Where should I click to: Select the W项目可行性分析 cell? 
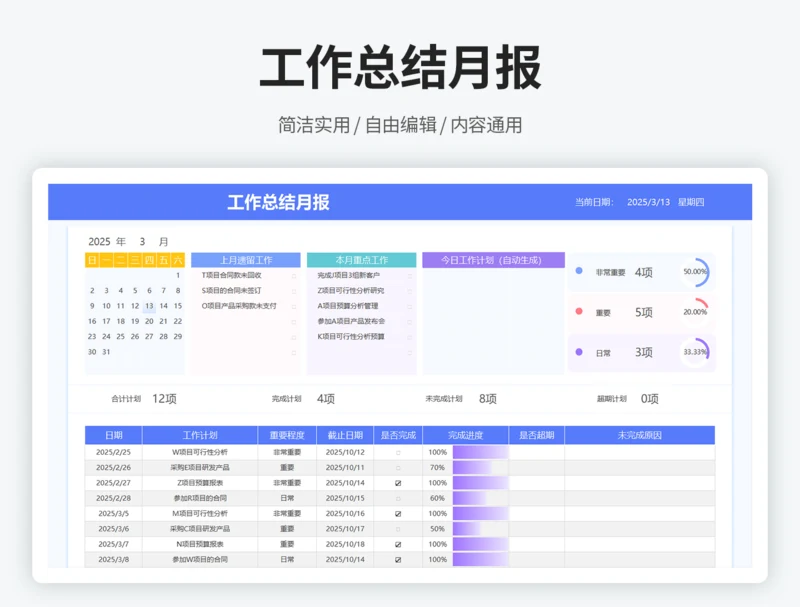coord(200,452)
